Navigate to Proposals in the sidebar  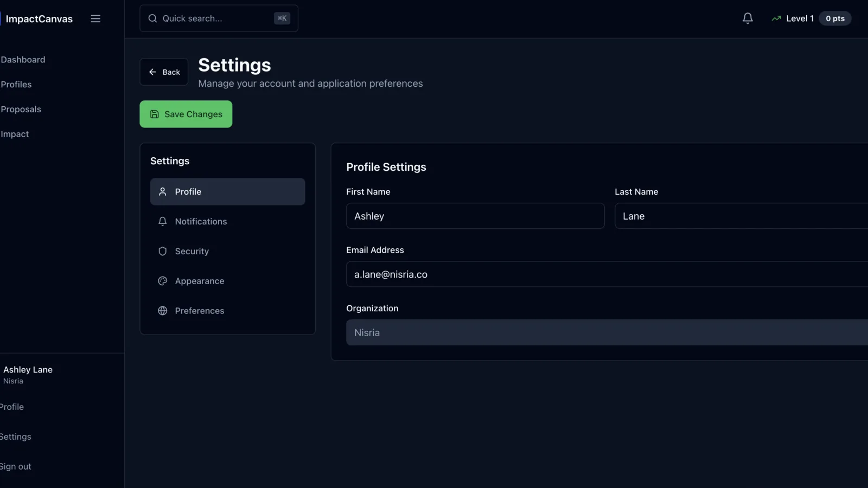point(21,109)
